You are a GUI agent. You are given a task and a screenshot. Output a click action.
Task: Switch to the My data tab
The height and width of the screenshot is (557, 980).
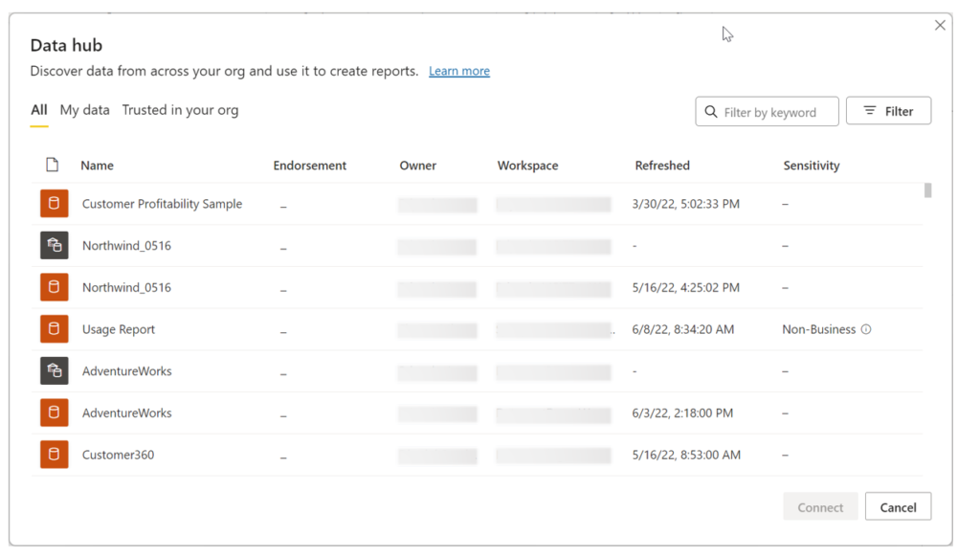click(85, 110)
